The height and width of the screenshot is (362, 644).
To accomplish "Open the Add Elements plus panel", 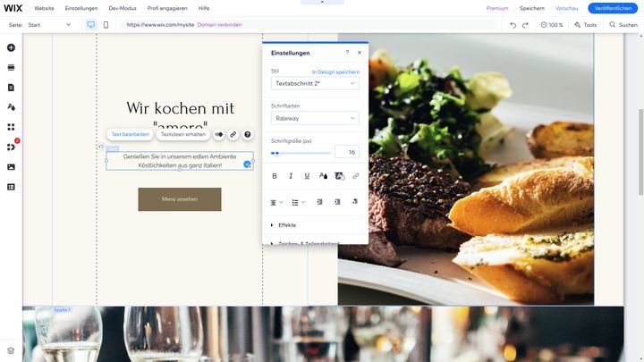I will coord(11,47).
